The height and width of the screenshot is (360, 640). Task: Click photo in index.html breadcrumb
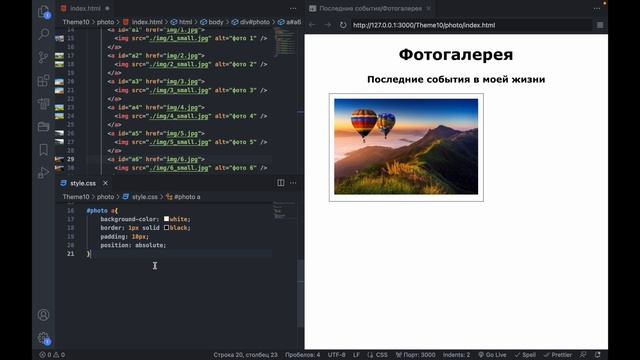click(105, 22)
